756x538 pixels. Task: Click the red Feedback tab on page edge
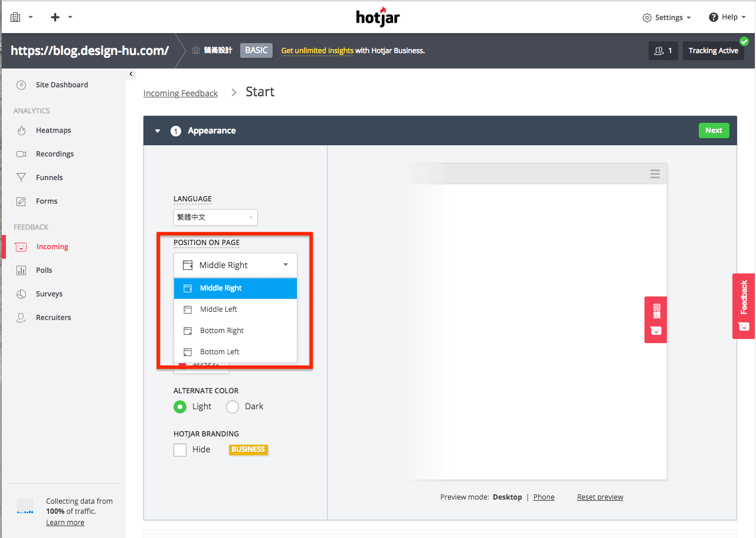(x=744, y=306)
